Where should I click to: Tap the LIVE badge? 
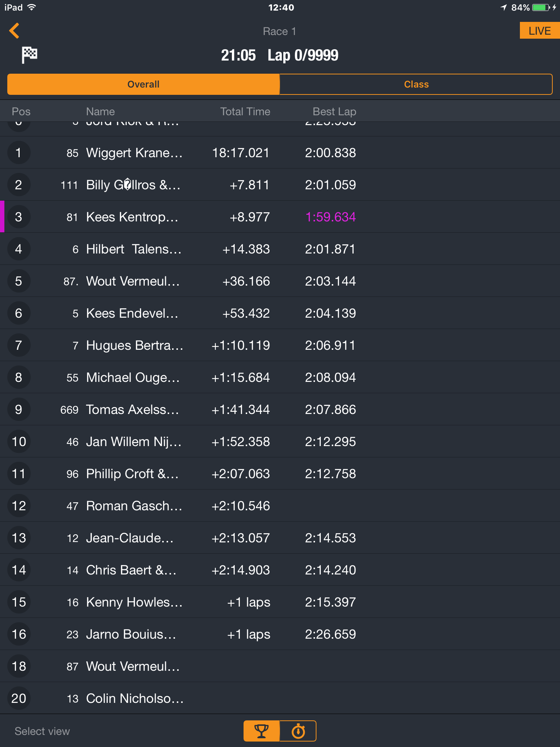(x=540, y=31)
